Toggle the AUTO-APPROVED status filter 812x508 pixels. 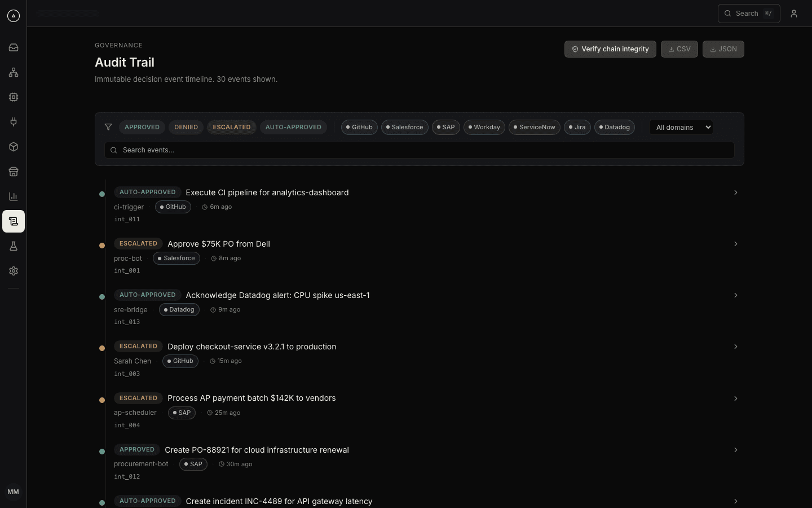click(293, 127)
